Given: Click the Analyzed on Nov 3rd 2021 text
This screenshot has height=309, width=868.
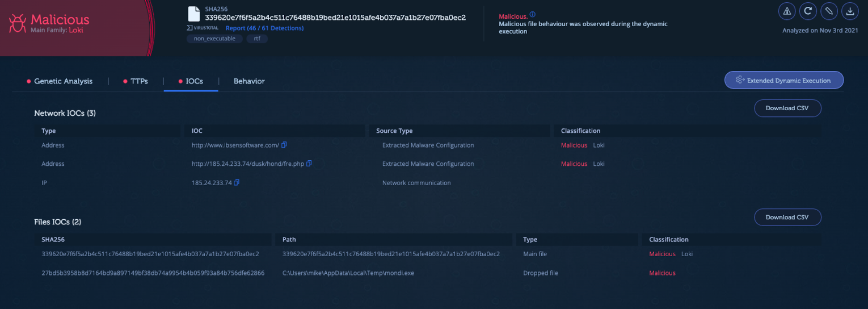Looking at the screenshot, I should (x=820, y=31).
